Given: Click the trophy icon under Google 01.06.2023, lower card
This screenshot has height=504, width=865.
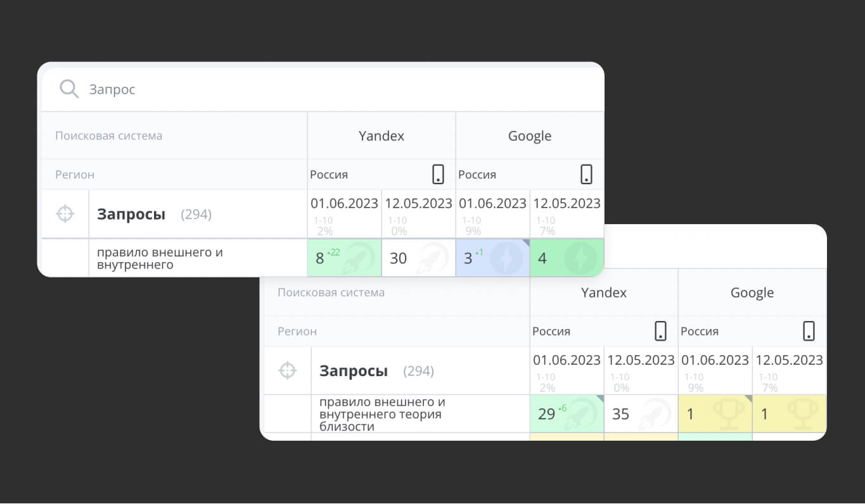Looking at the screenshot, I should pos(729,413).
